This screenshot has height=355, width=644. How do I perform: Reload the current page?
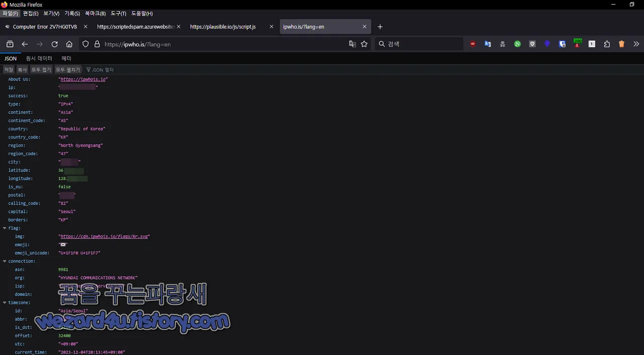tap(54, 44)
